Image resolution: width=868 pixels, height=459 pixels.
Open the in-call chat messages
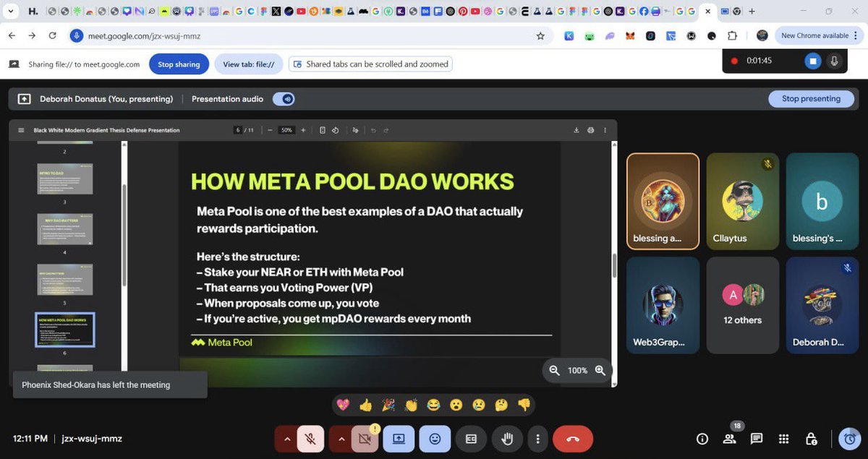(x=756, y=439)
